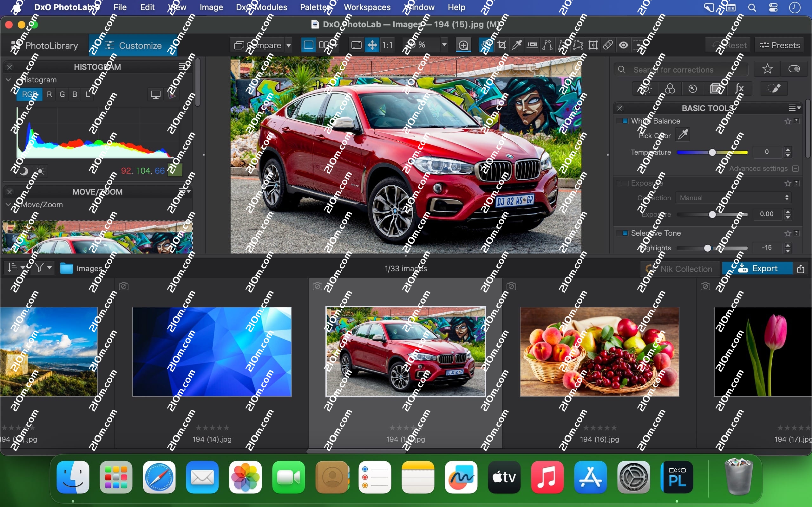This screenshot has height=507, width=812.
Task: Zoom image to 1:1 view
Action: [388, 45]
